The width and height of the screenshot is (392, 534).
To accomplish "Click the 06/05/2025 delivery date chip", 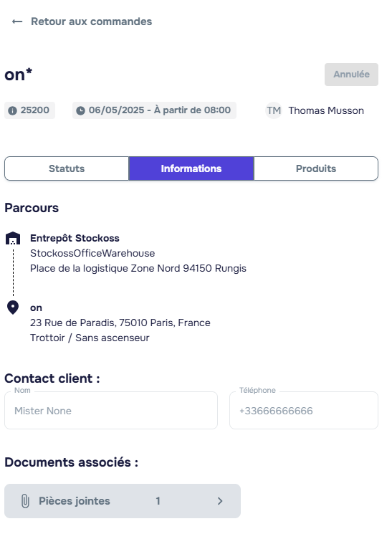I will click(154, 110).
